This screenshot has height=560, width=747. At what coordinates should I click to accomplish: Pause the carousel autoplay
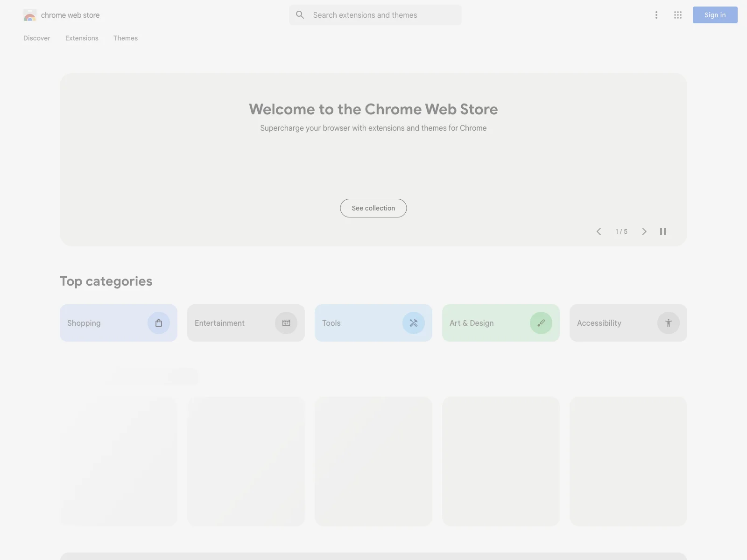pyautogui.click(x=663, y=231)
